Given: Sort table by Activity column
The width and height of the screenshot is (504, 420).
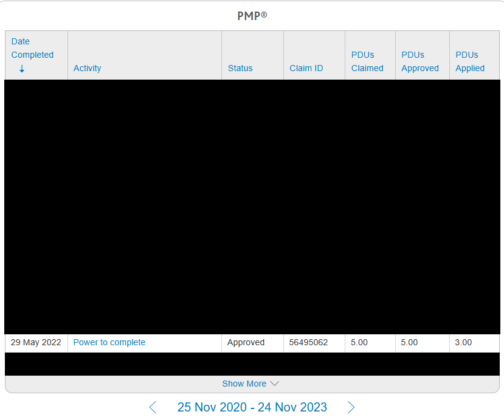Looking at the screenshot, I should click(x=87, y=68).
